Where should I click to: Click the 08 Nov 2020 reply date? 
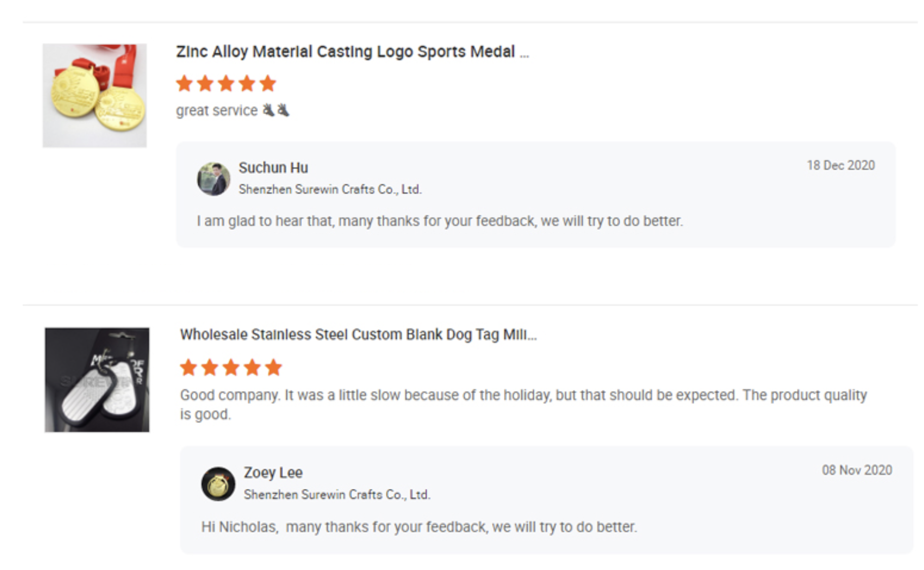pyautogui.click(x=857, y=470)
